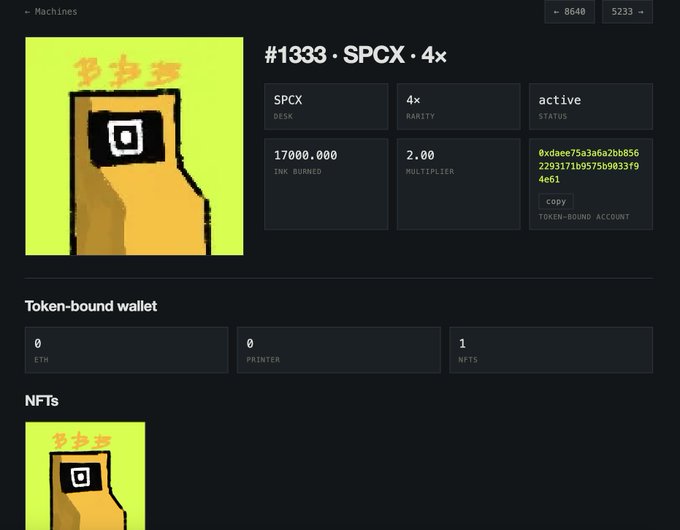This screenshot has height=530, width=680.
Task: Click the large machine #1333 artwork
Action: (x=134, y=146)
